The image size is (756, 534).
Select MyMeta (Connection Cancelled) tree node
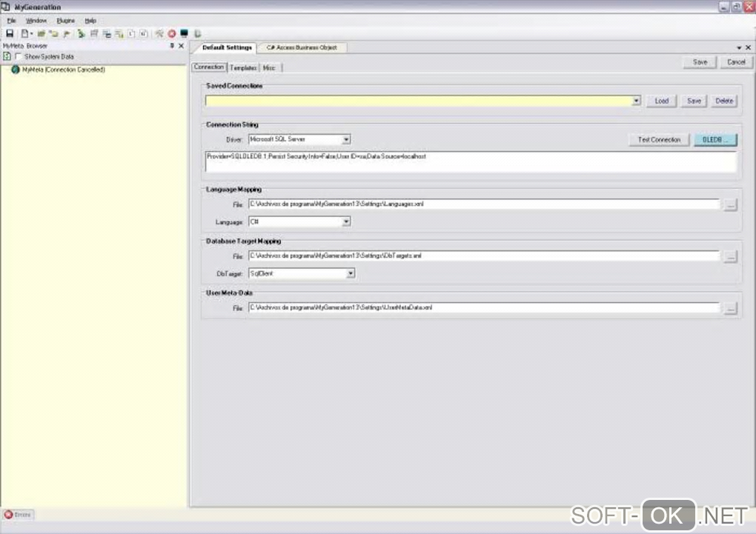(64, 70)
